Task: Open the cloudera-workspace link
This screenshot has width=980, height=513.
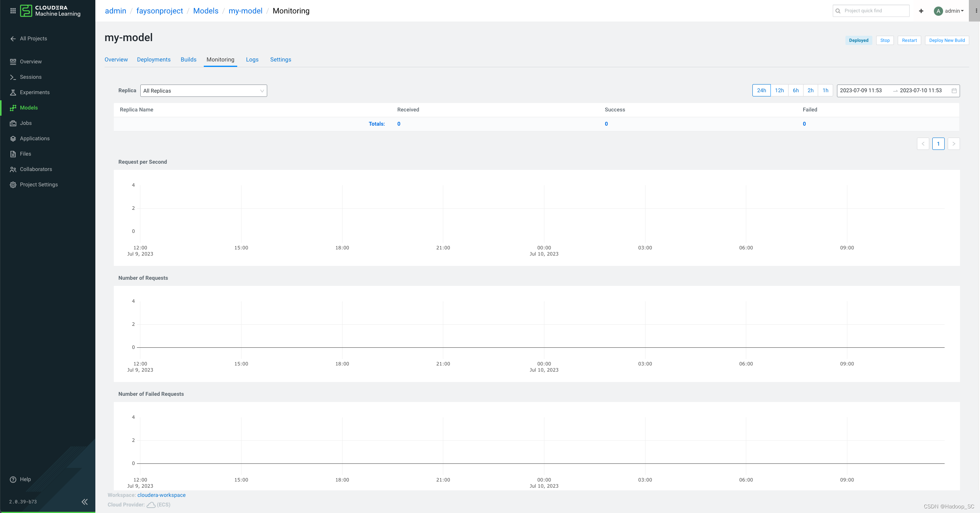Action: pyautogui.click(x=161, y=495)
